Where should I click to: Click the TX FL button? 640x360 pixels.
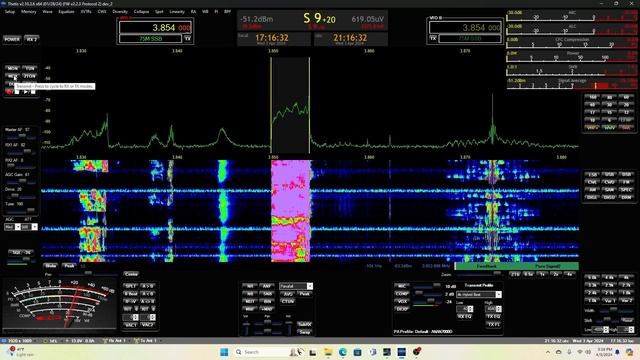click(x=493, y=324)
